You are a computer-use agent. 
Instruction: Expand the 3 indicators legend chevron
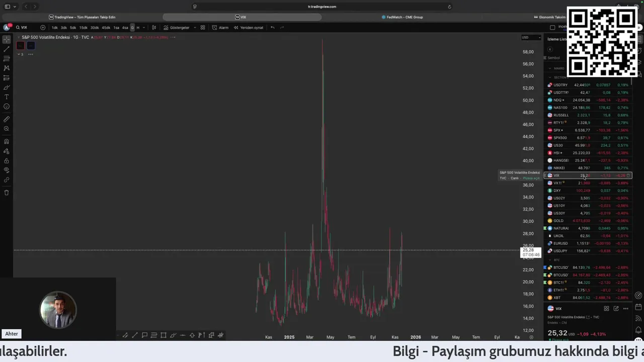pyautogui.click(x=20, y=54)
